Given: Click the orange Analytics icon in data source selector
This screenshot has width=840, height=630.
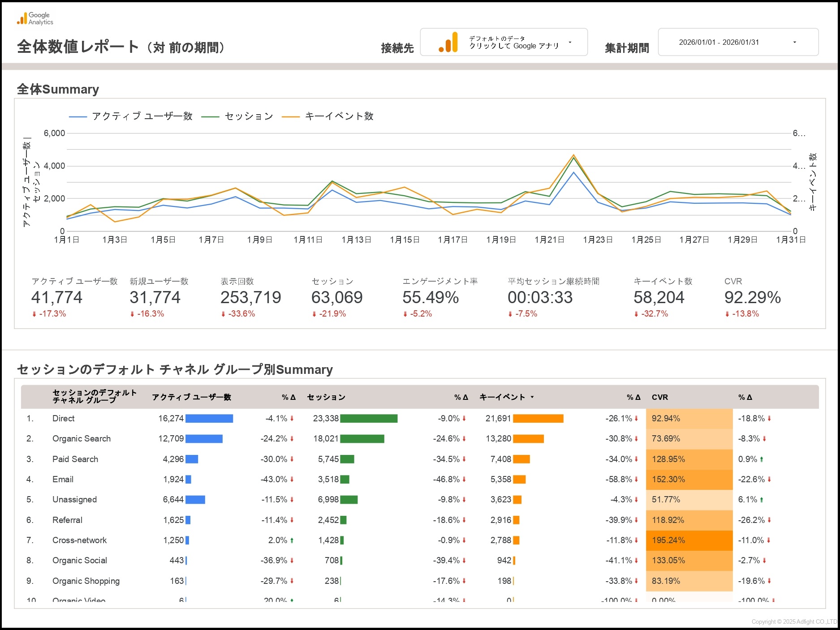Looking at the screenshot, I should click(448, 43).
